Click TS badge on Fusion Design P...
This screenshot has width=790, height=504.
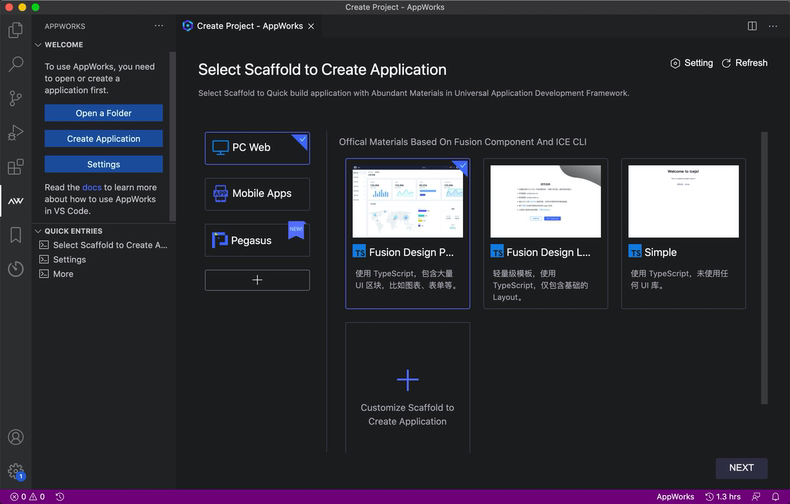[359, 252]
